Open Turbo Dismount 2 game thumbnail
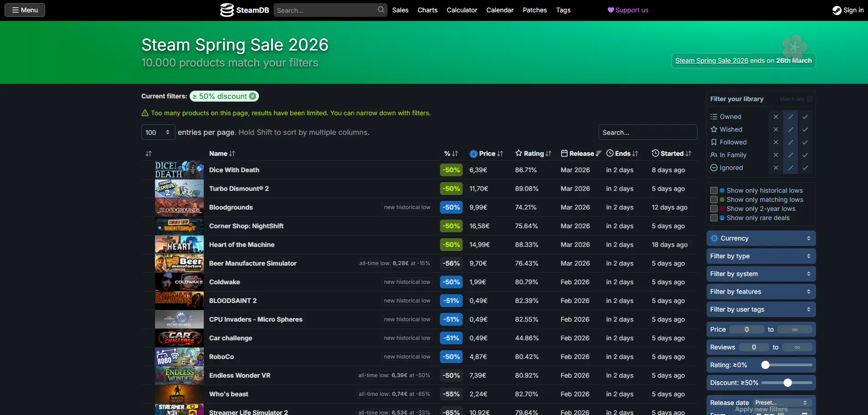This screenshot has height=415, width=868. pos(179,189)
